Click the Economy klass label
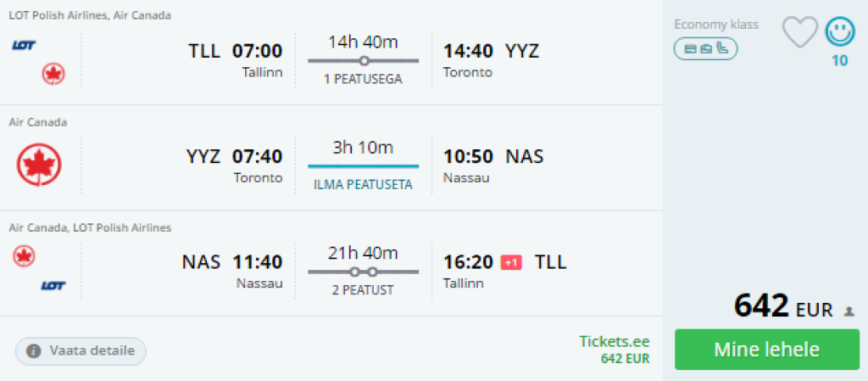This screenshot has width=868, height=381. (x=715, y=24)
